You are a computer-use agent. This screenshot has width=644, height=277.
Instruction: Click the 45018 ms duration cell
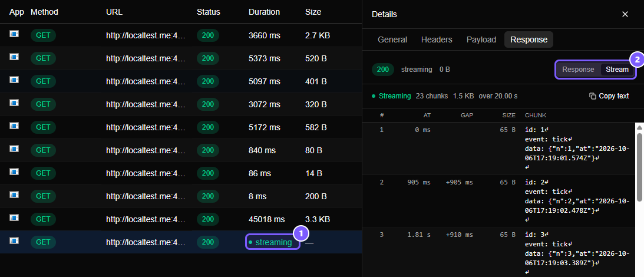click(x=266, y=219)
